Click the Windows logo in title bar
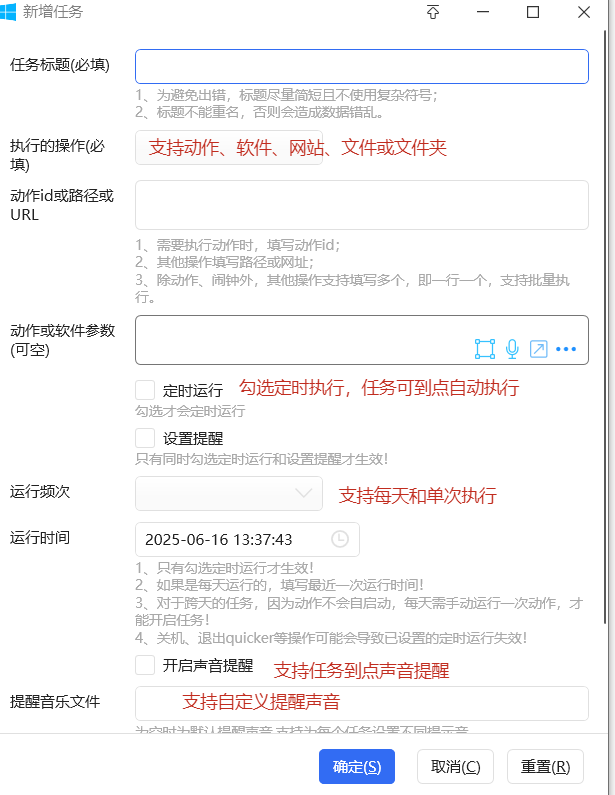The width and height of the screenshot is (615, 795). (7, 12)
